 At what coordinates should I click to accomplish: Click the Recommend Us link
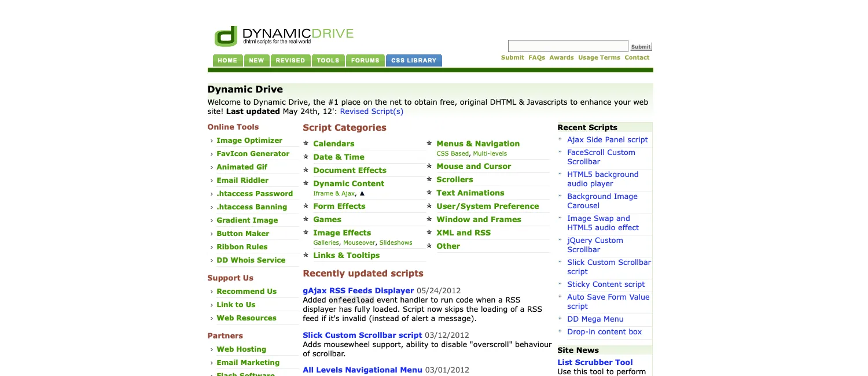pyautogui.click(x=247, y=292)
